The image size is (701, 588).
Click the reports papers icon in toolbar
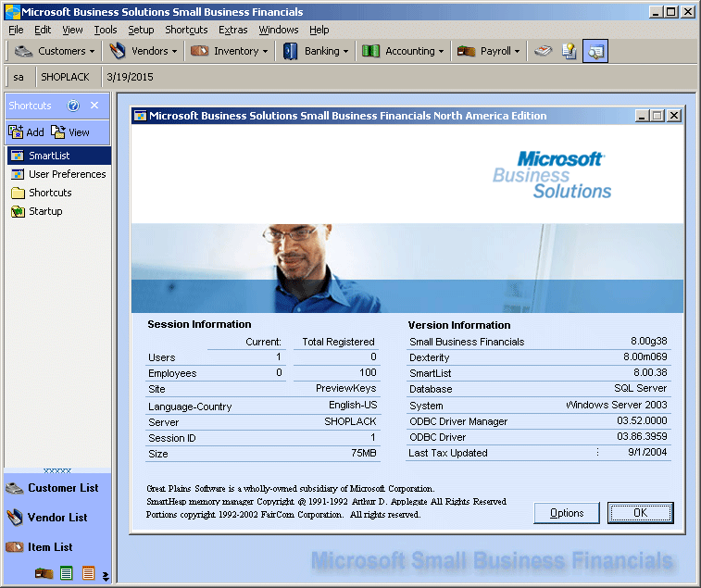point(543,51)
